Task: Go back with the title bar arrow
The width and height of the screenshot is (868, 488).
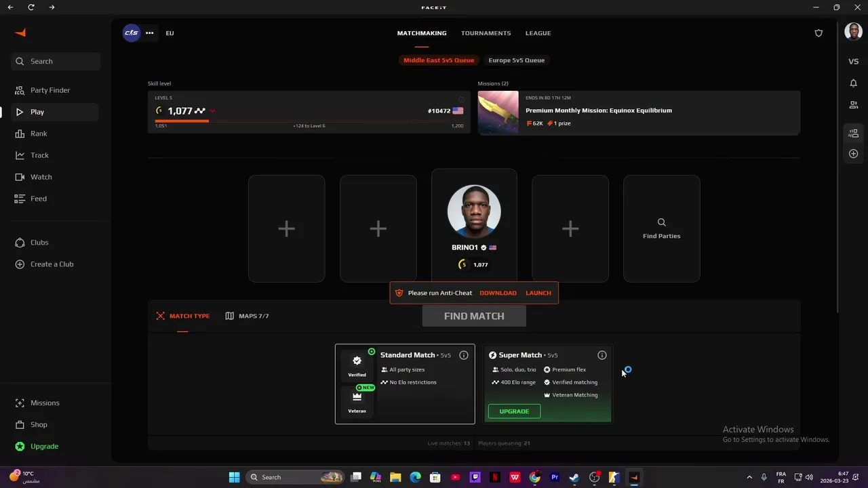Action: tap(10, 7)
